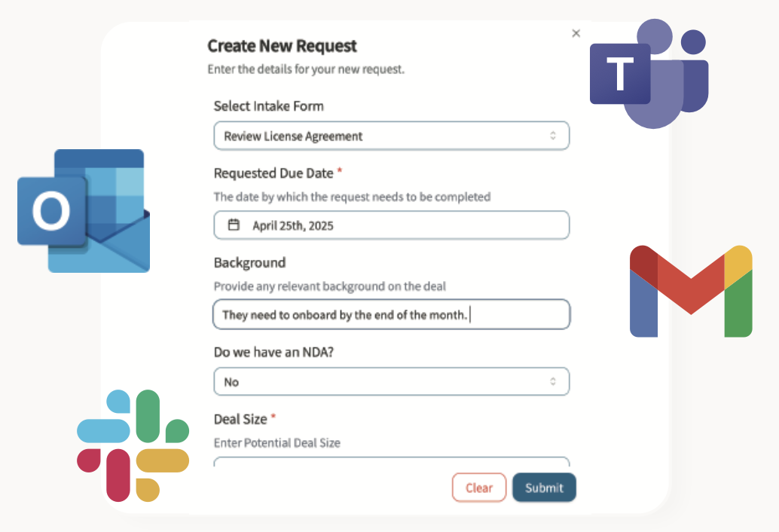Click into the Background text field
Screen dimensions: 779x532
391,315
